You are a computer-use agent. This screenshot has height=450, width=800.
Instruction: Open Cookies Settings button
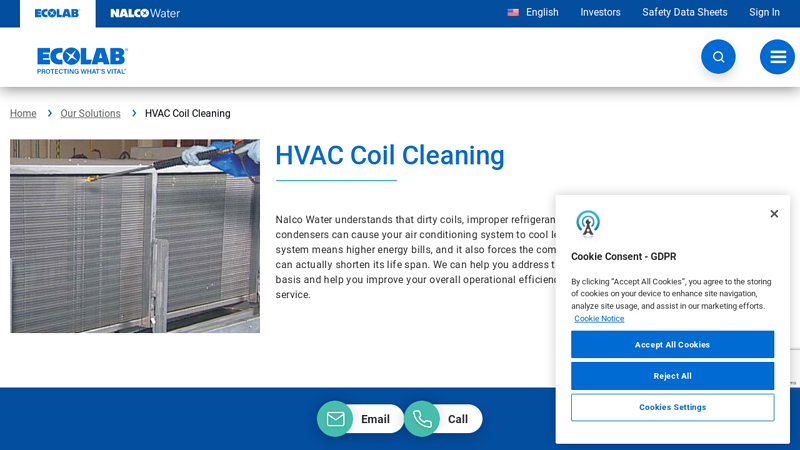click(672, 407)
